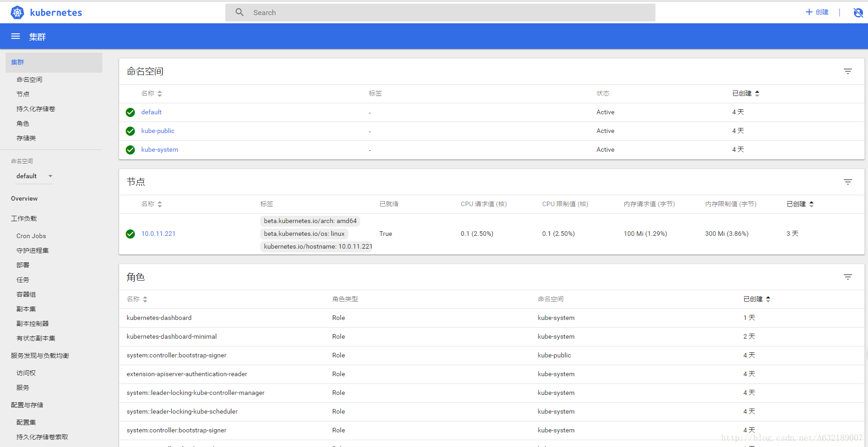This screenshot has width=868, height=447.
Task: Click label kubernetes.io/hostname: 10.0.11.221
Action: click(x=317, y=246)
